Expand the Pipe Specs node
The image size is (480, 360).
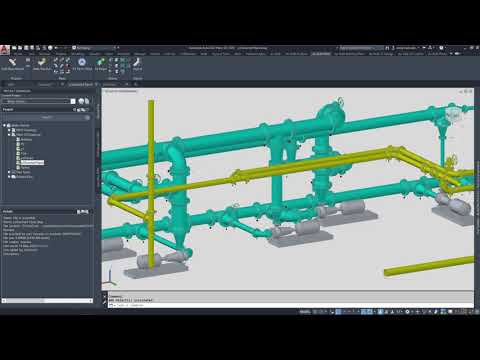[x=9, y=172]
